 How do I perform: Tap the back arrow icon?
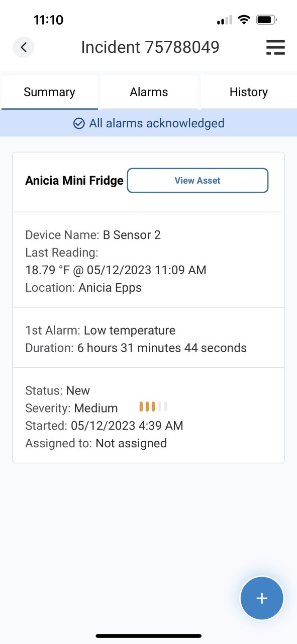point(23,47)
